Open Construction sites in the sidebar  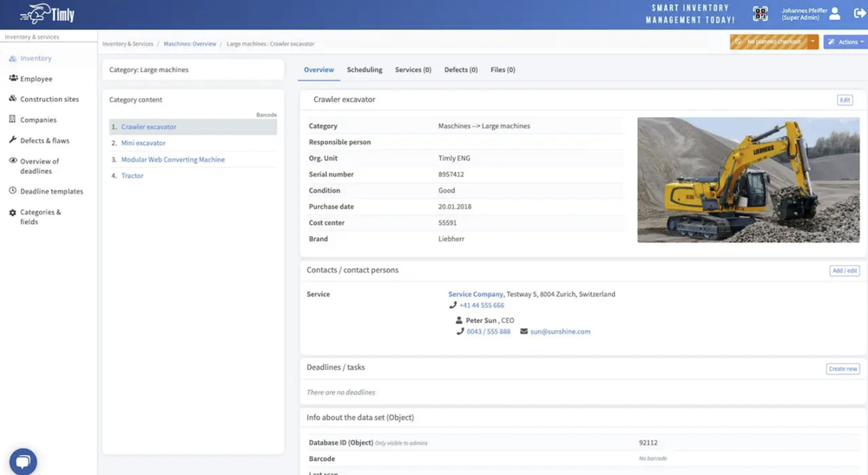point(49,99)
